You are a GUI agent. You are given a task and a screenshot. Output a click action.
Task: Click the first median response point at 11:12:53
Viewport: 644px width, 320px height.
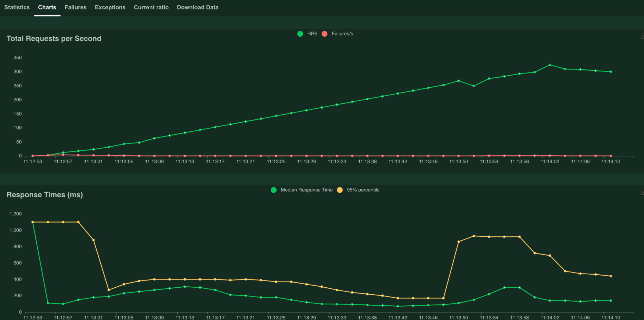coord(33,222)
